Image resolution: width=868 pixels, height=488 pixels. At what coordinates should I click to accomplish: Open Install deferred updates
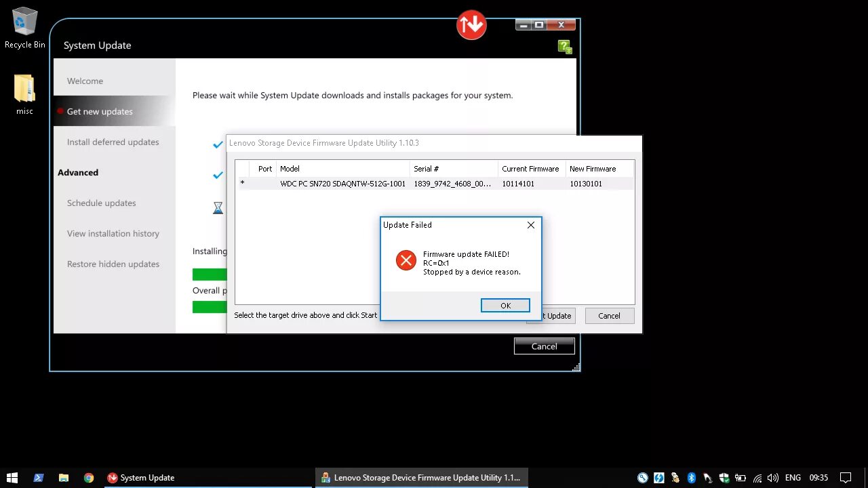tap(115, 142)
